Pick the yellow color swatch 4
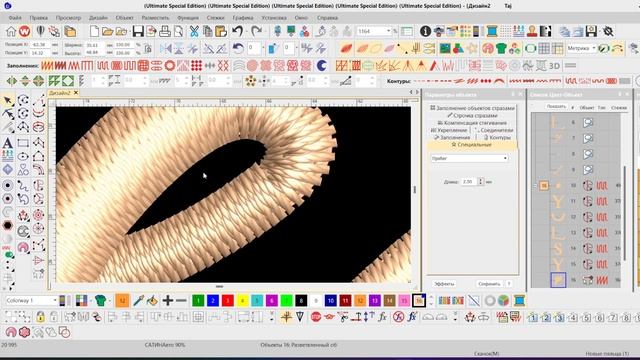640x360 pixels. pos(242,301)
